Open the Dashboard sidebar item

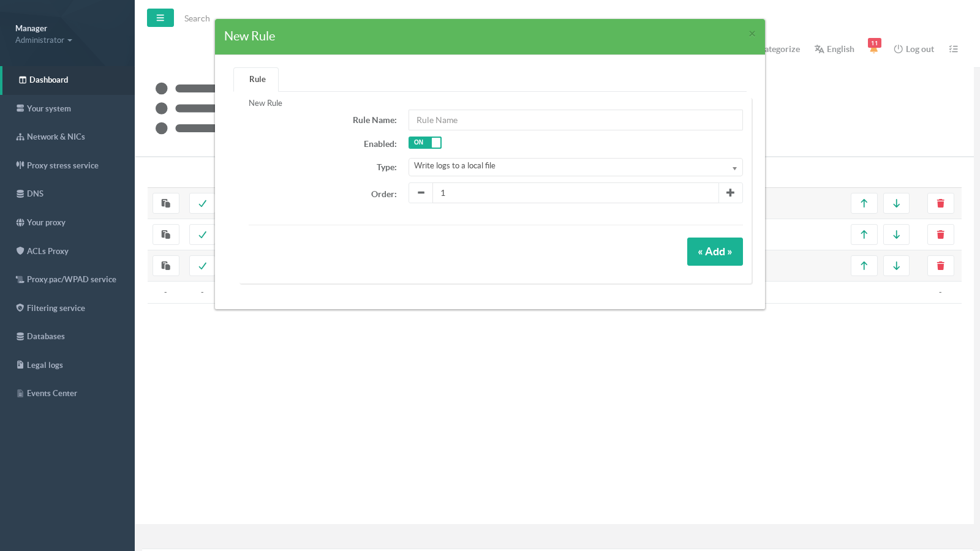(x=67, y=80)
